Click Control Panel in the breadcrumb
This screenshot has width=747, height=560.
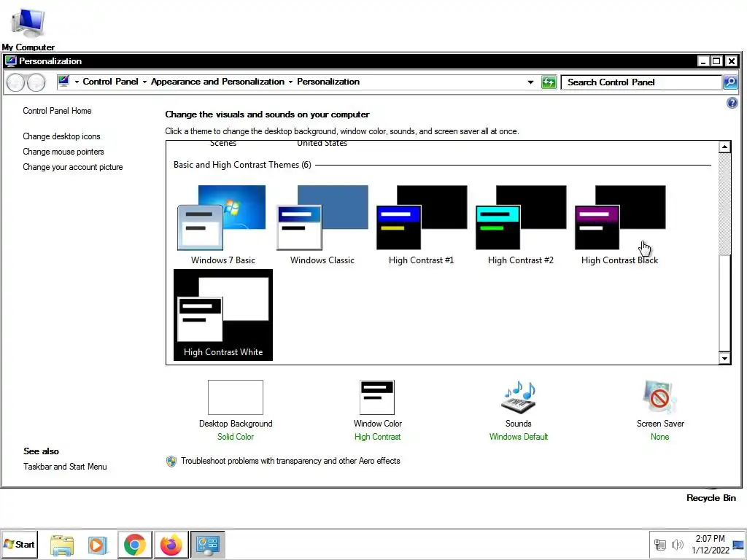(x=111, y=82)
